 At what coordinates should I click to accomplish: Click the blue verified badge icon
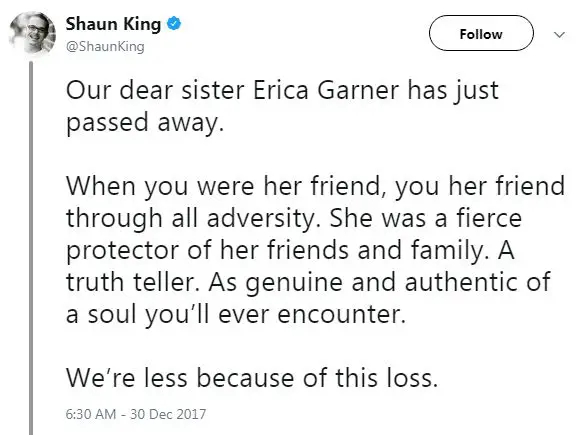(x=174, y=24)
